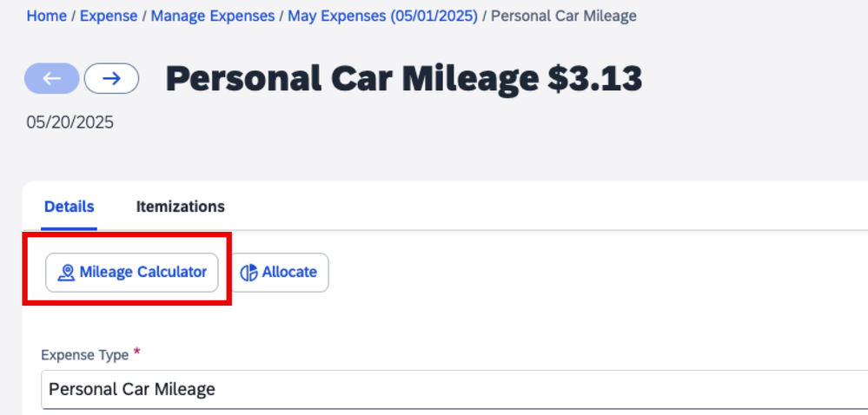Open the Mileage Calculator

pyautogui.click(x=132, y=273)
